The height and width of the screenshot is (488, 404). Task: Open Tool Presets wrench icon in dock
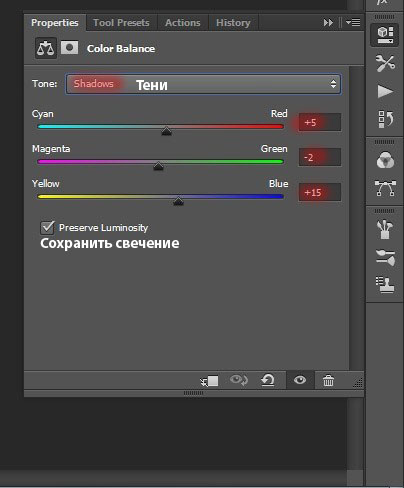[x=385, y=63]
